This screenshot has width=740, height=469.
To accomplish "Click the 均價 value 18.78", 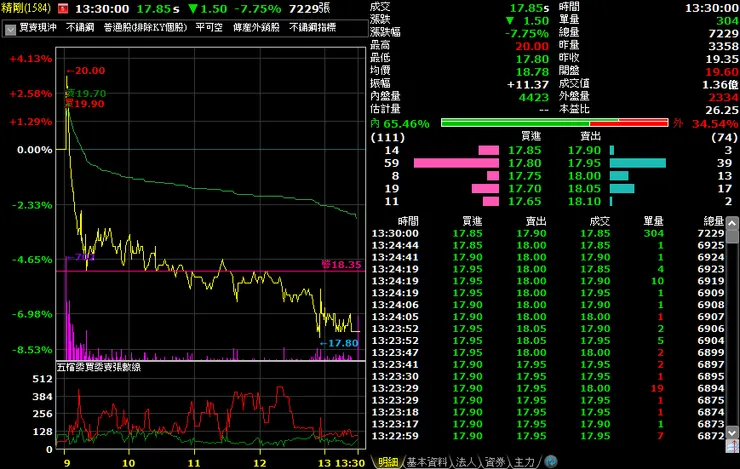I will pyautogui.click(x=532, y=72).
